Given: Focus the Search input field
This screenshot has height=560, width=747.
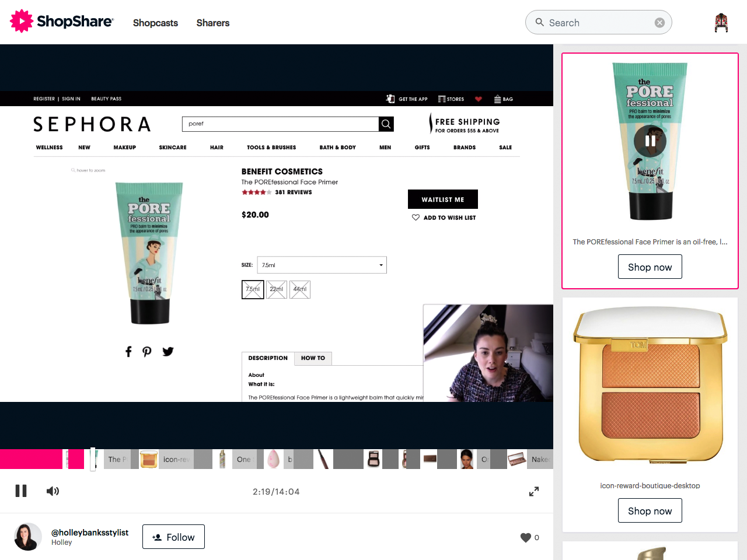Looking at the screenshot, I should pyautogui.click(x=599, y=22).
